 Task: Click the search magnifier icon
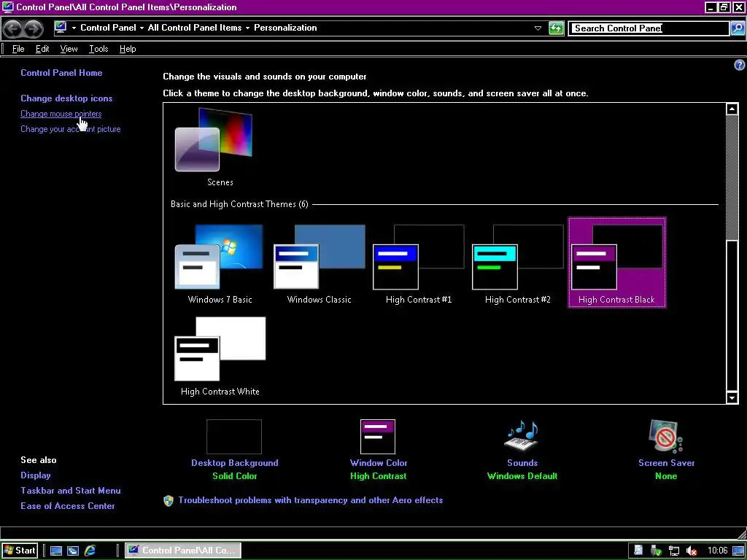tap(737, 28)
